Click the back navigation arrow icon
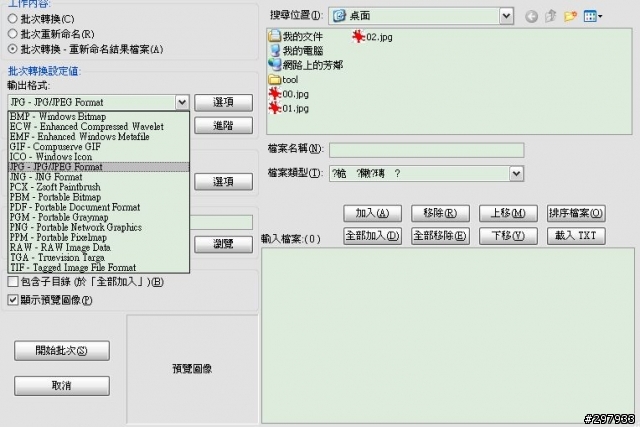This screenshot has width=640, height=427. click(531, 16)
